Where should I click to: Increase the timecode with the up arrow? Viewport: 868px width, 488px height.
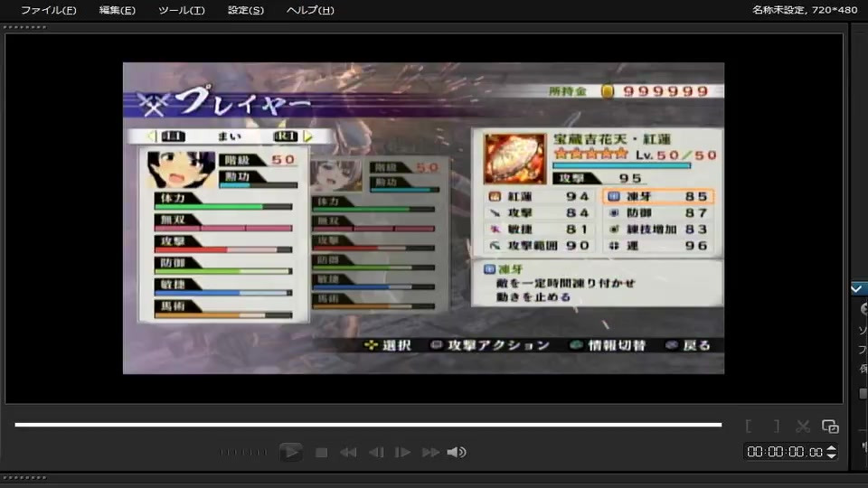[832, 448]
